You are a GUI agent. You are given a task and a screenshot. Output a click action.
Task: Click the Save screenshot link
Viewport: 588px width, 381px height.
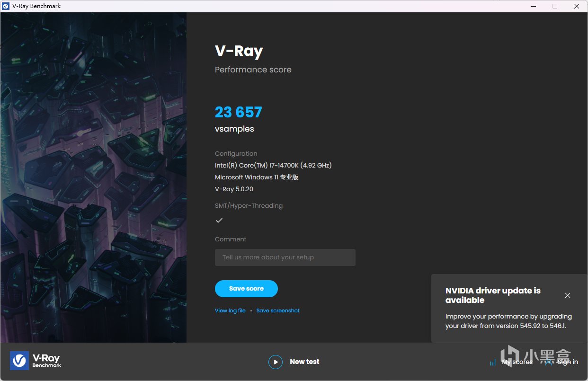tap(278, 310)
